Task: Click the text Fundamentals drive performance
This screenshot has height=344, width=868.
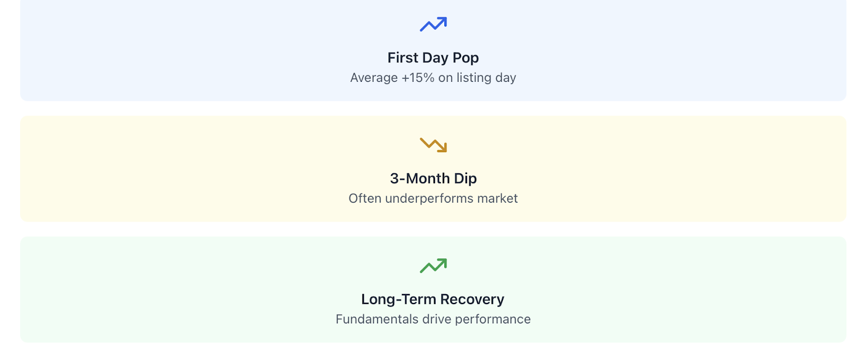Action: (x=433, y=319)
